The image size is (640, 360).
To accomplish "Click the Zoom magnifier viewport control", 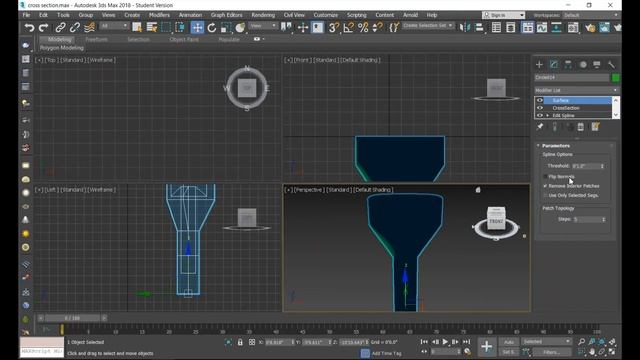I will tap(582, 342).
